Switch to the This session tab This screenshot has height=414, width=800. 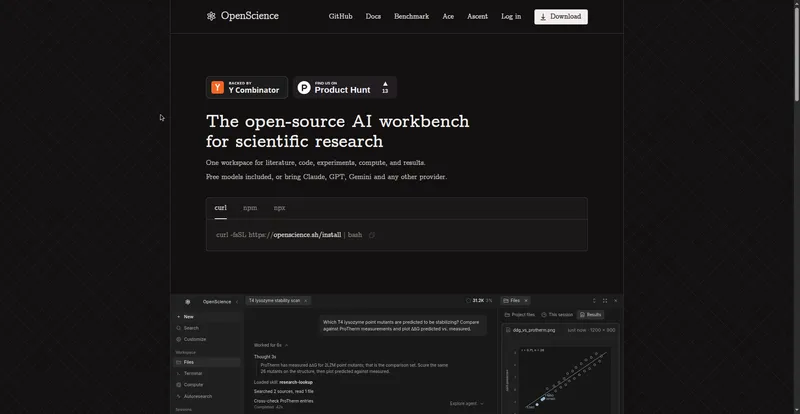pyautogui.click(x=557, y=315)
